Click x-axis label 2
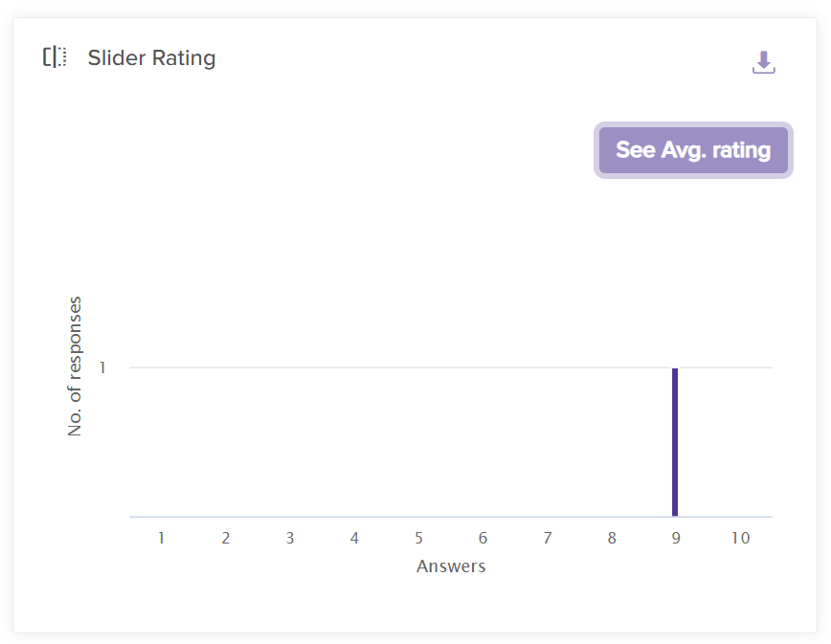The image size is (831, 644). click(226, 538)
